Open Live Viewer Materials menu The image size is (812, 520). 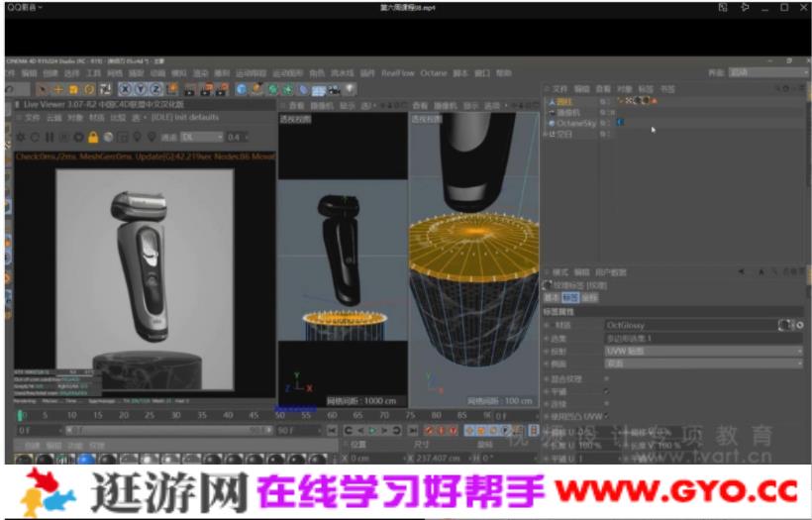click(x=96, y=118)
